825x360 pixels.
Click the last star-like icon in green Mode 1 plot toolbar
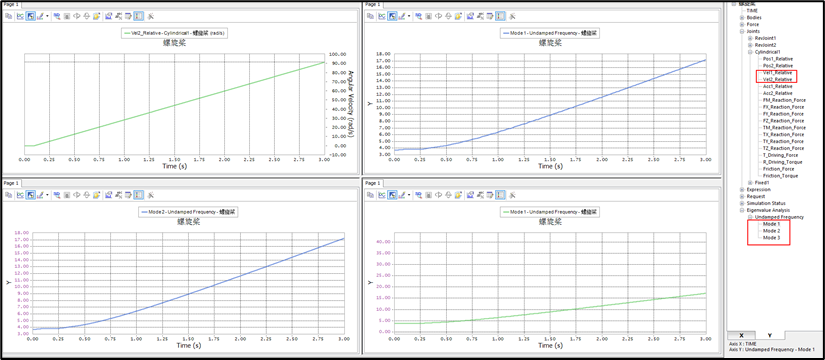point(512,195)
